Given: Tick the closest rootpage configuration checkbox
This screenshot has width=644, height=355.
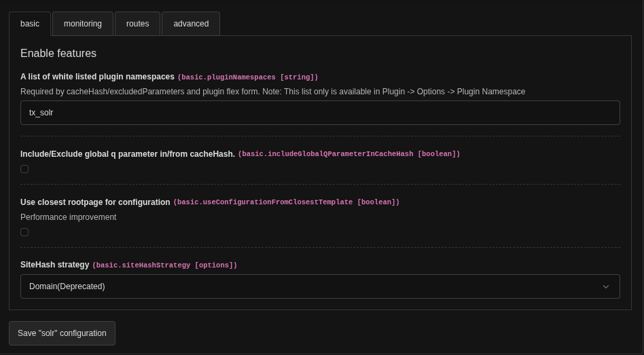Looking at the screenshot, I should [24, 232].
